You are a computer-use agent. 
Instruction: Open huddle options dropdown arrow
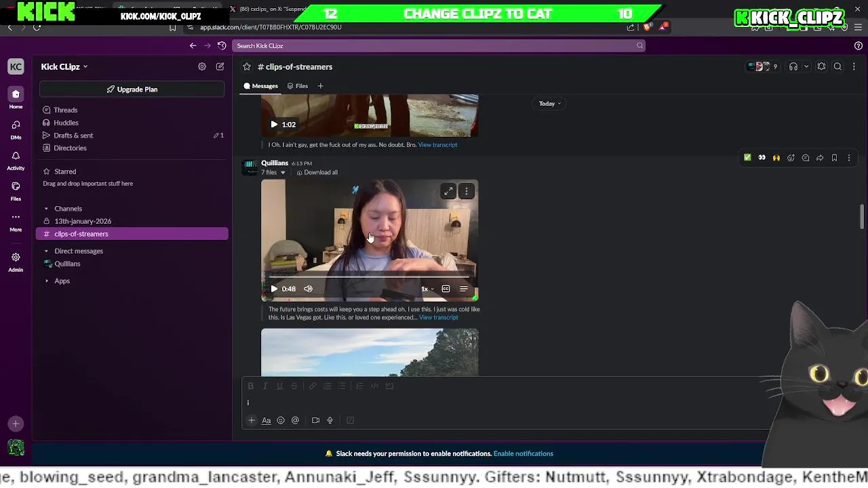[x=806, y=66]
